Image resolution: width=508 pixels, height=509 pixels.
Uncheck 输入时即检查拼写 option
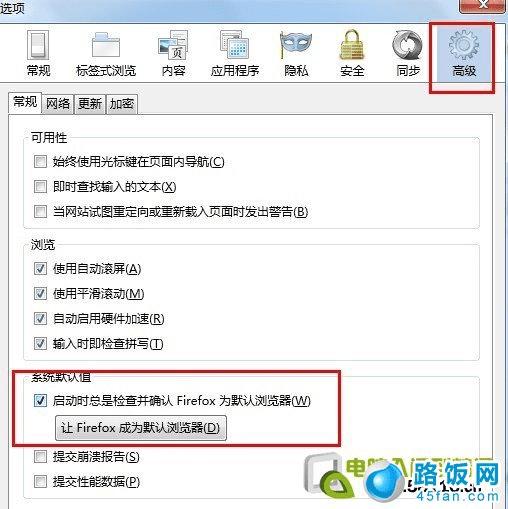click(40, 344)
